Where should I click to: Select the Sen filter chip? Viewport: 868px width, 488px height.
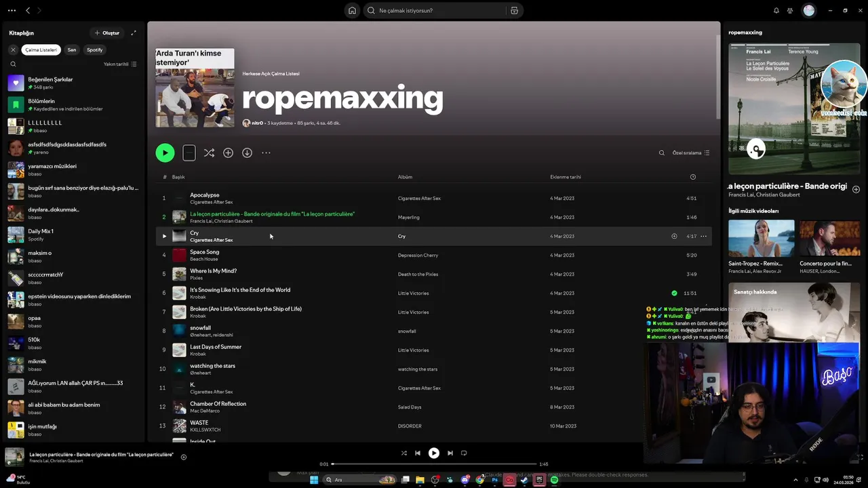pos(72,49)
